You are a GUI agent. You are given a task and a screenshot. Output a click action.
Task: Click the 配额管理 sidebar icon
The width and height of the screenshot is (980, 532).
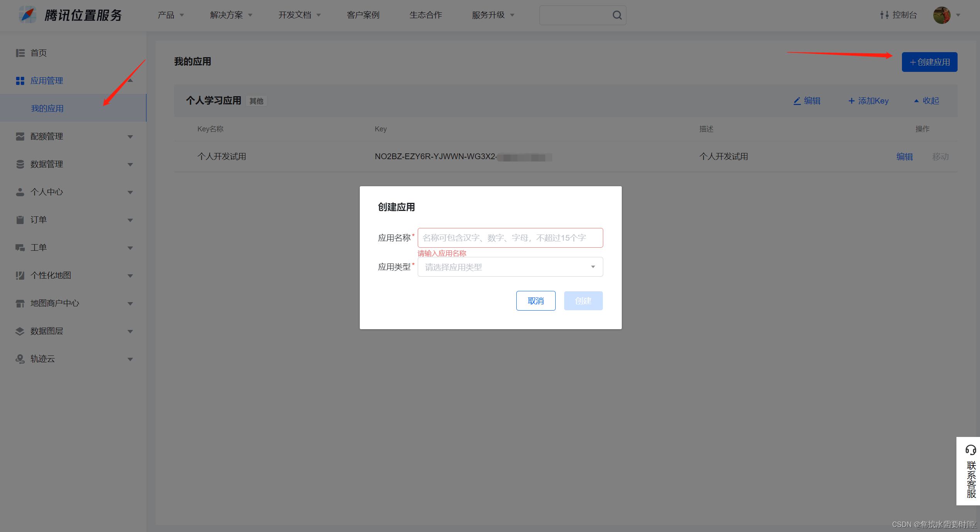(20, 136)
